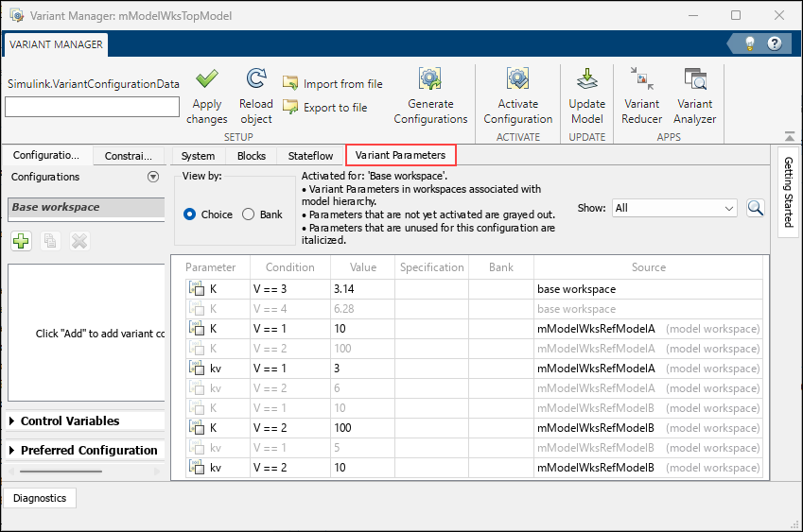The height and width of the screenshot is (532, 803).
Task: Click the Apply changes checkmark icon
Action: [207, 80]
